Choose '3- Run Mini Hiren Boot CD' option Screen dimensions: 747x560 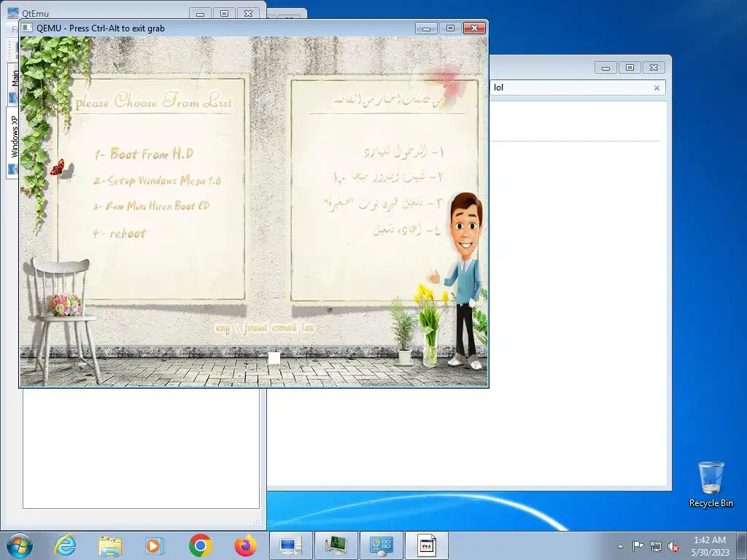click(151, 206)
